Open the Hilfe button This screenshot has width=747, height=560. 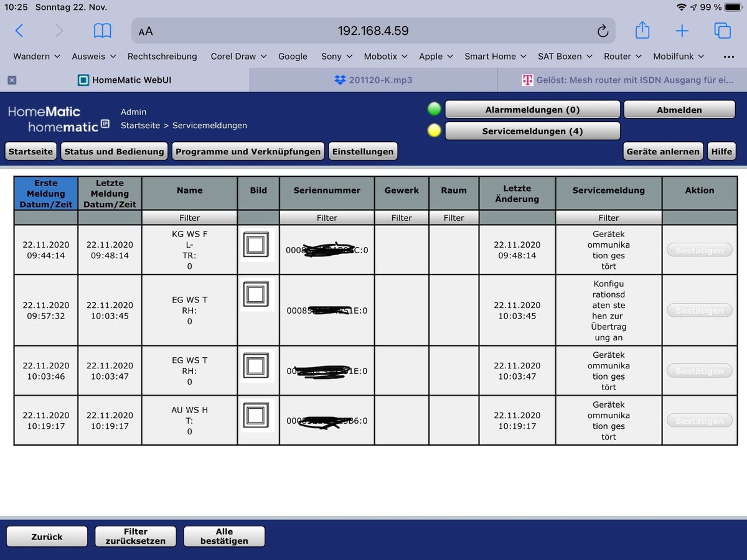pos(721,151)
